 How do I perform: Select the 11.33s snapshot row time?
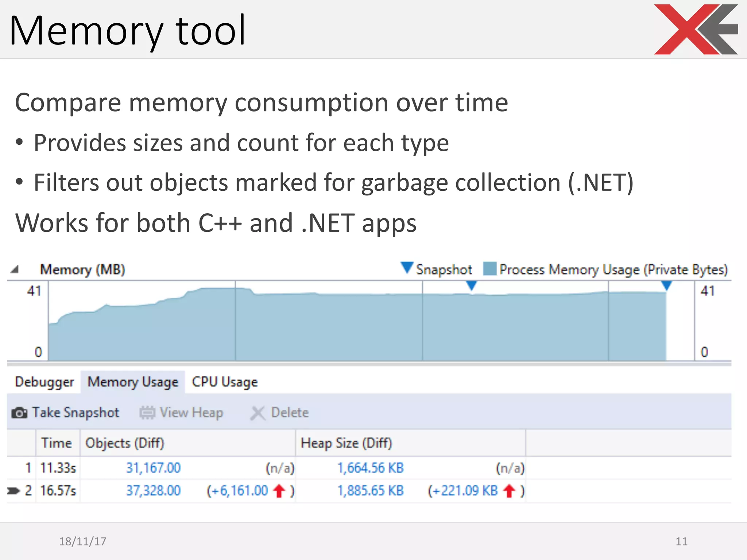point(58,468)
